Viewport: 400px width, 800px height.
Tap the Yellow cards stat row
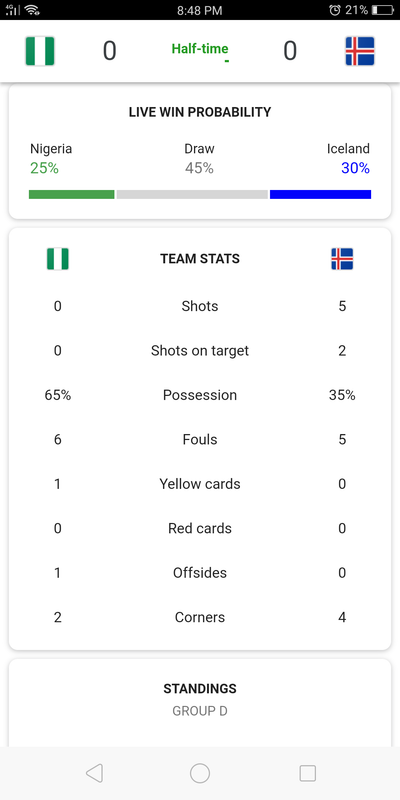point(200,484)
